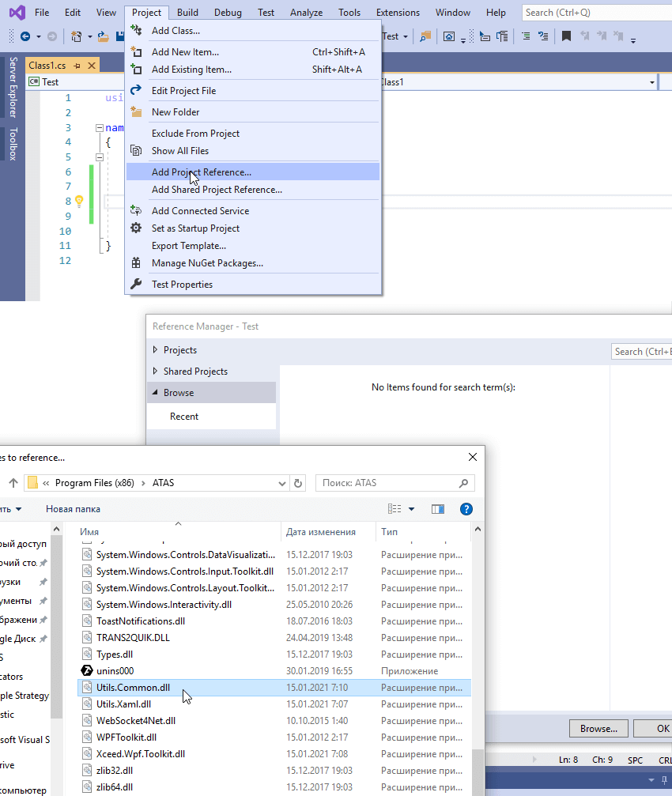Expand the Projects section in Reference Manager
The height and width of the screenshot is (796, 672).
point(154,350)
